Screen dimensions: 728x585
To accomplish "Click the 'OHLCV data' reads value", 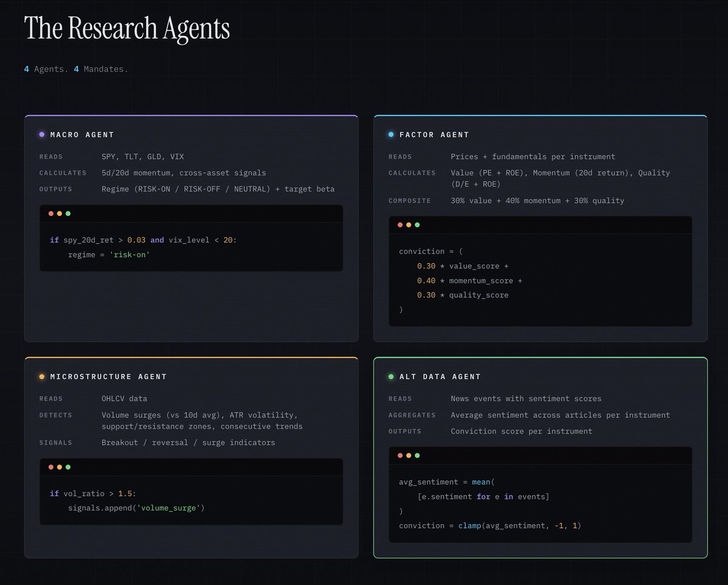I will [124, 399].
